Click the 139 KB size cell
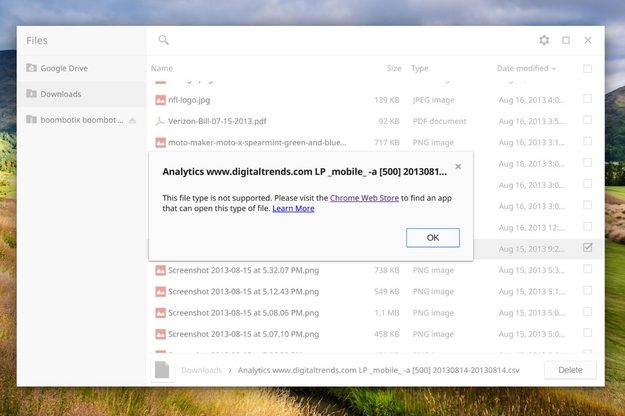The height and width of the screenshot is (416, 625). (x=387, y=100)
